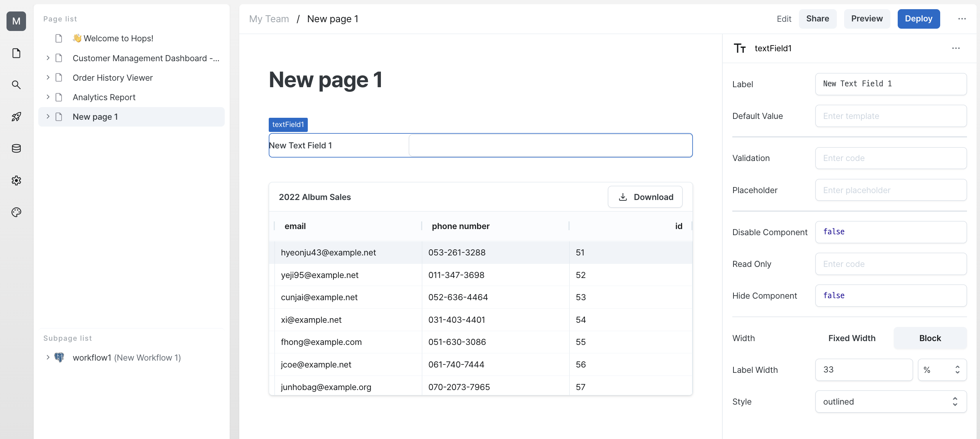Open rocket deploy icon in sidebar

point(16,117)
